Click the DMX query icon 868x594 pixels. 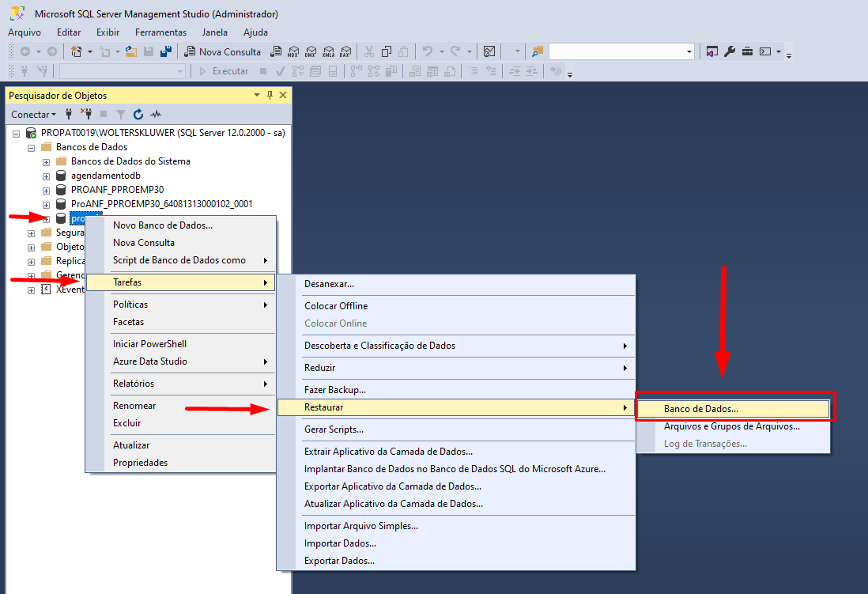311,51
